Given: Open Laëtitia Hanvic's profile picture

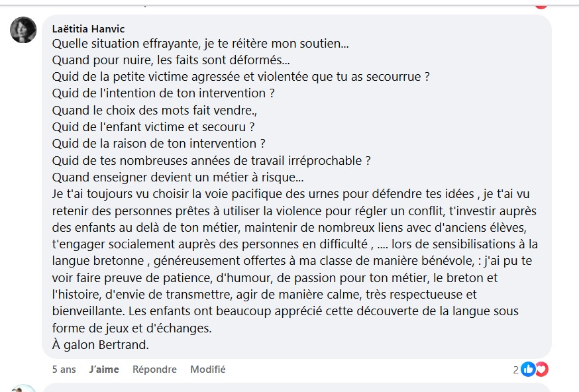Looking at the screenshot, I should pos(24,30).
